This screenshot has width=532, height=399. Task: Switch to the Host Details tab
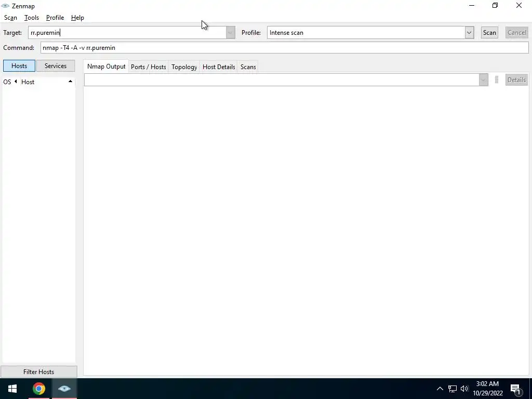tap(219, 67)
